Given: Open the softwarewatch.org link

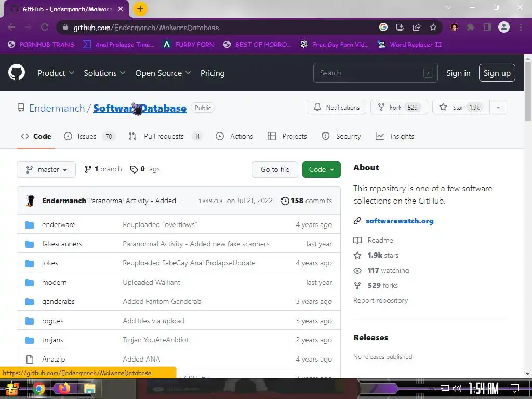Looking at the screenshot, I should point(400,221).
